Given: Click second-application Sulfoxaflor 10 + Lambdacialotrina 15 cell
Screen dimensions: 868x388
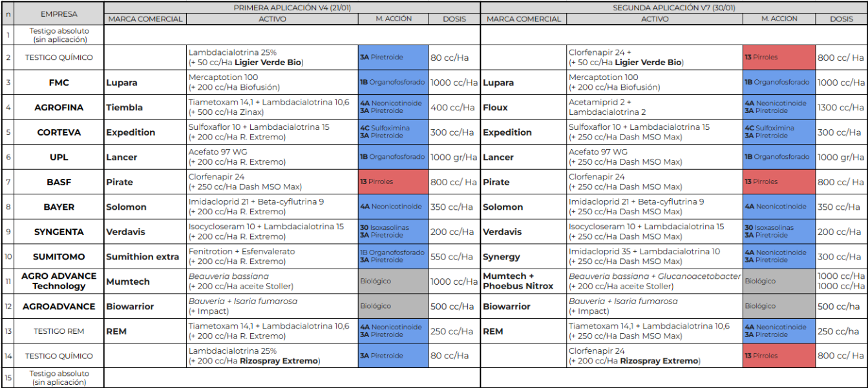Looking at the screenshot, I should point(655,132).
